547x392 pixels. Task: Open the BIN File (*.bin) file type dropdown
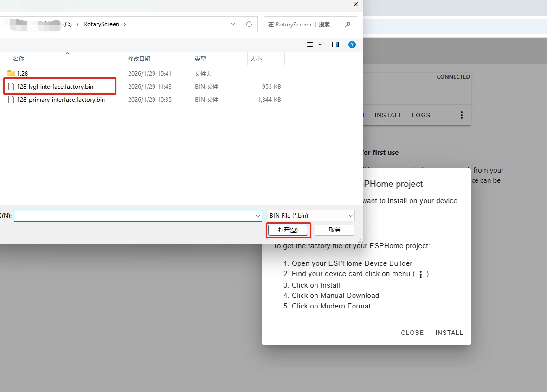pyautogui.click(x=311, y=216)
